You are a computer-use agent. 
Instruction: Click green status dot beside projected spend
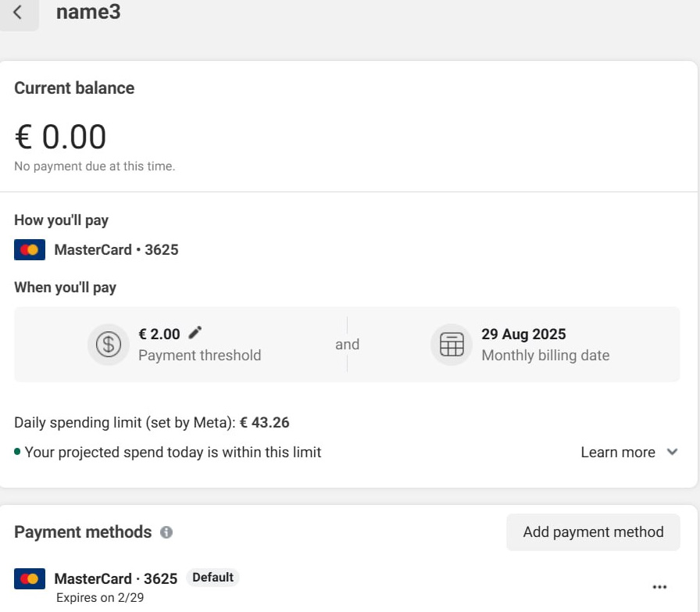17,452
